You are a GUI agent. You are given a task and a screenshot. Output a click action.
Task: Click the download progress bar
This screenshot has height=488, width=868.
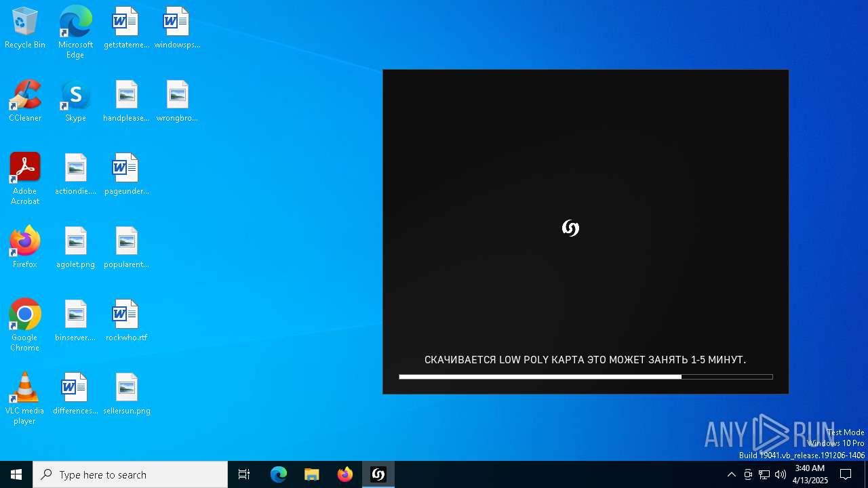586,377
